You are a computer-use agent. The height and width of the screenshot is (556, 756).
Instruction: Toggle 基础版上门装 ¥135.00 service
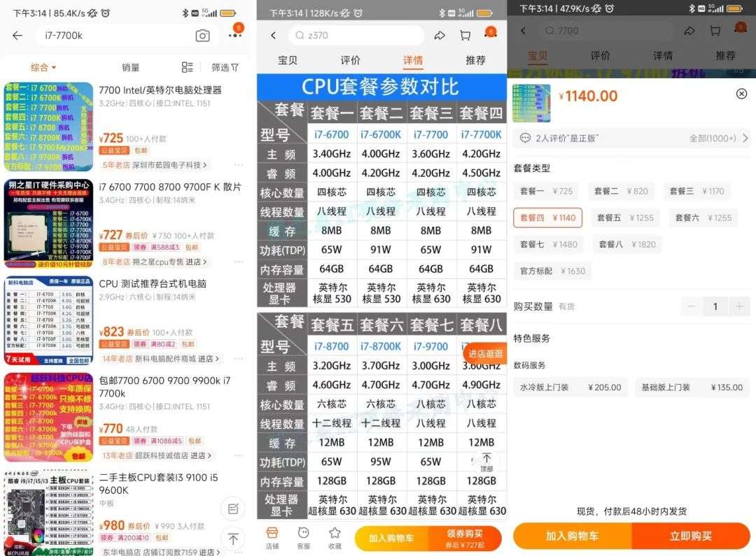point(692,387)
